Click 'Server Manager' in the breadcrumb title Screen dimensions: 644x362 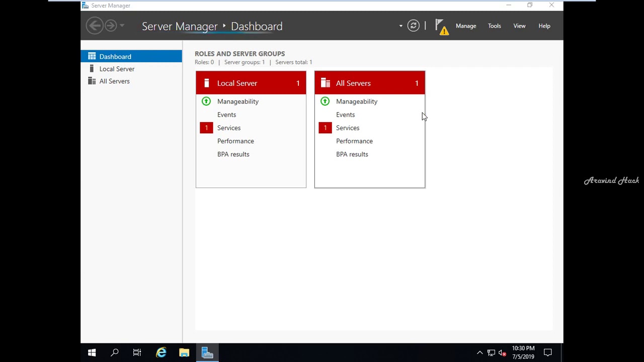(180, 26)
